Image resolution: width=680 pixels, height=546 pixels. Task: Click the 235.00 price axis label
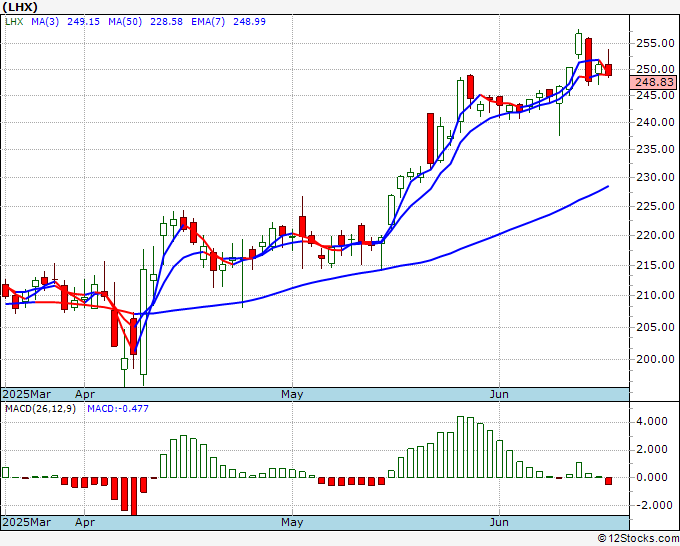coord(655,149)
